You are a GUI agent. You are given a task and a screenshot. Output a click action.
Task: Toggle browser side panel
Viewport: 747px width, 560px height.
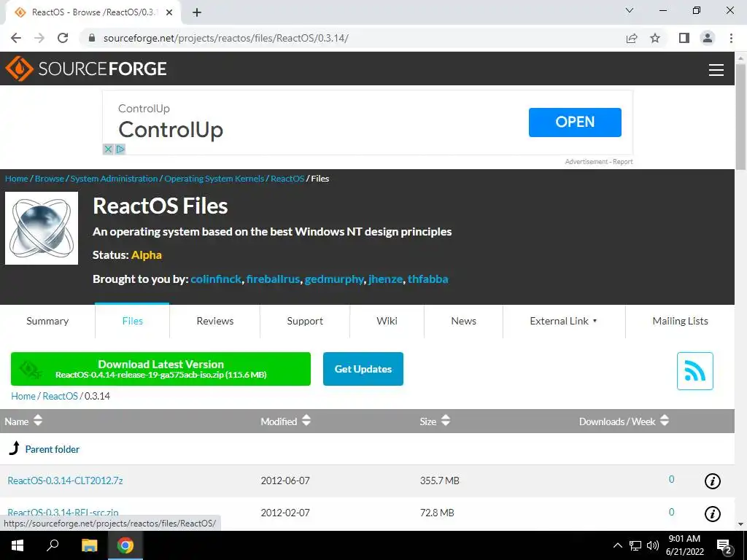pyautogui.click(x=684, y=38)
